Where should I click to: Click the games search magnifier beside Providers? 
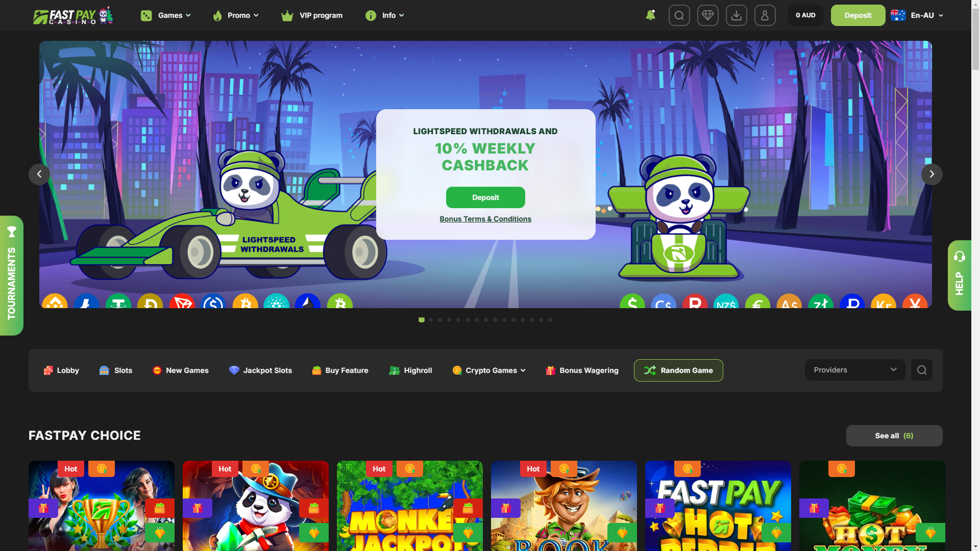point(921,370)
